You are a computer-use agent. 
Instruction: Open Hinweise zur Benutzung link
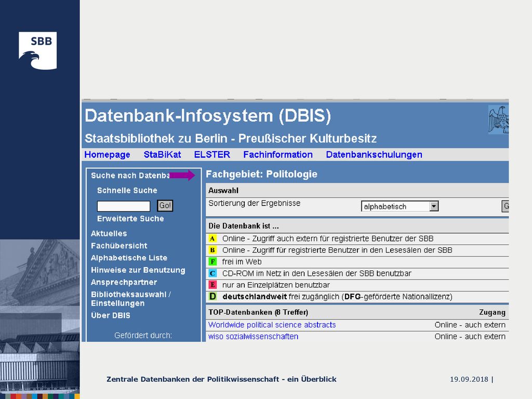(138, 270)
